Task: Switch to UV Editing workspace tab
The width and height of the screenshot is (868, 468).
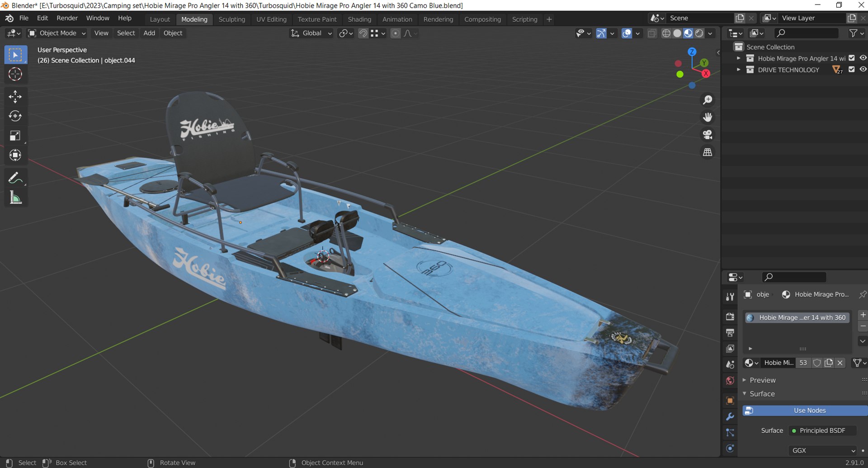Action: pyautogui.click(x=271, y=19)
